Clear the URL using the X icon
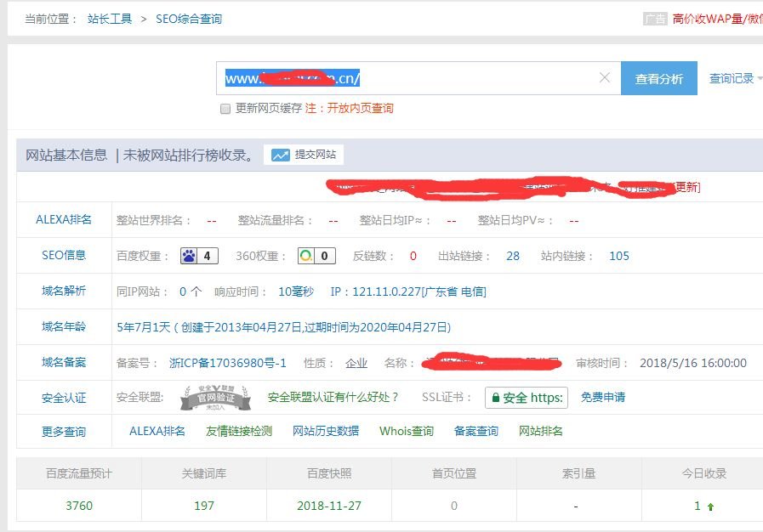The height and width of the screenshot is (532, 763). (604, 77)
